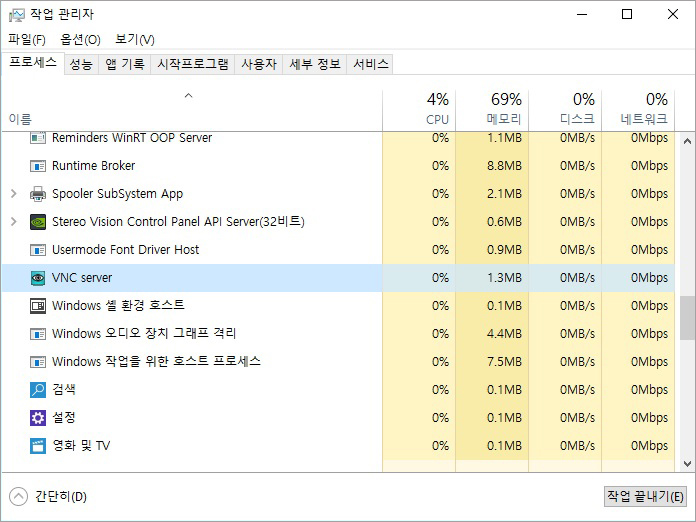The height and width of the screenshot is (522, 696).
Task: Click the Reminders WinRT OOP Server icon
Action: coord(38,138)
